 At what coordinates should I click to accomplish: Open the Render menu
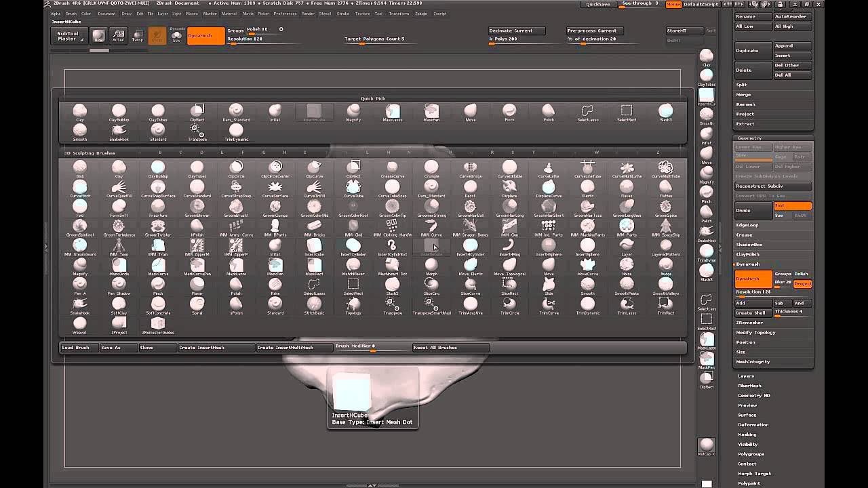(x=308, y=14)
